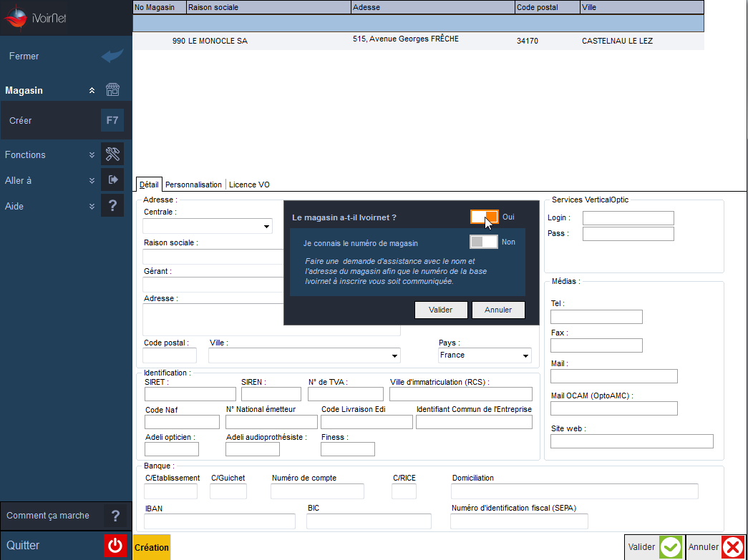Click the Aller à exit arrow icon
This screenshot has height=560, width=748.
112,180
